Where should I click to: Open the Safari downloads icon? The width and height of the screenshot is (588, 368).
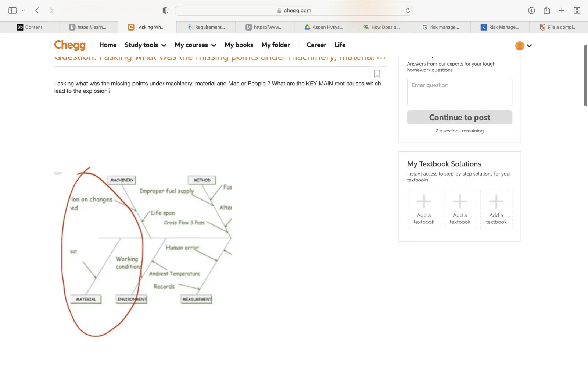click(x=531, y=10)
